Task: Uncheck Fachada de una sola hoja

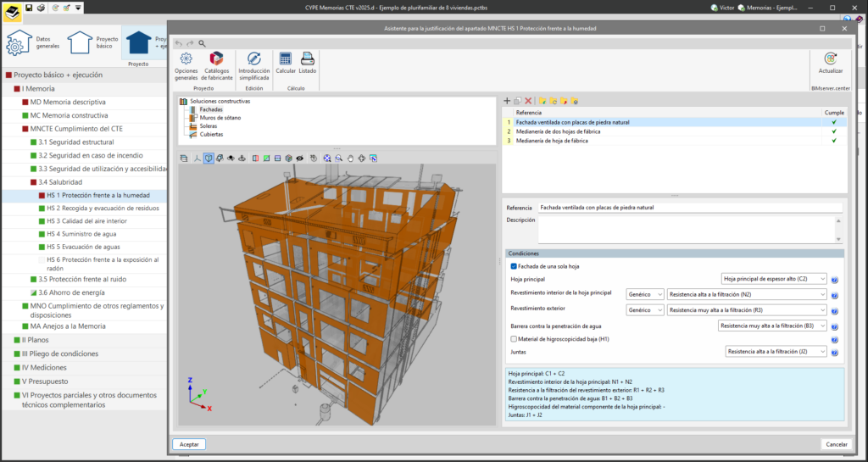Action: point(514,266)
